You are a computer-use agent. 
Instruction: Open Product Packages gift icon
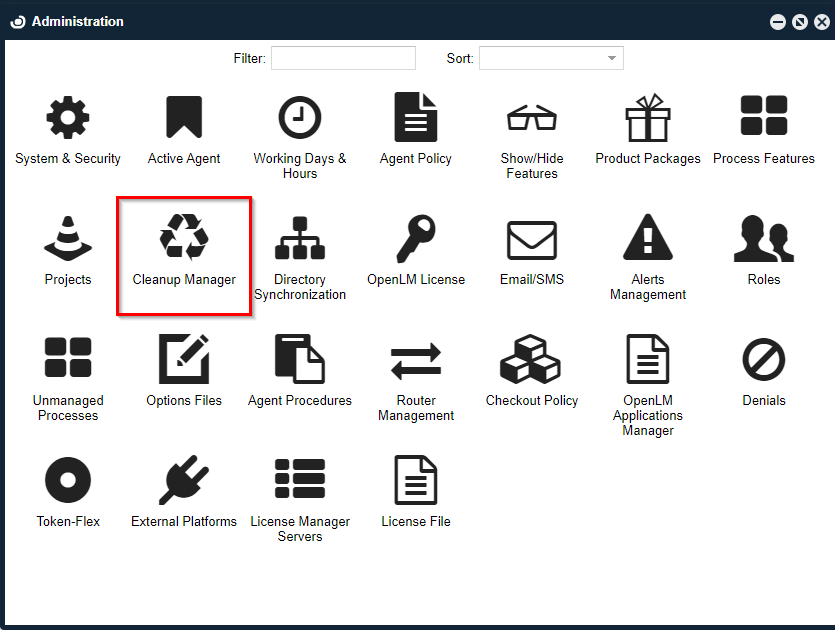pos(648,119)
